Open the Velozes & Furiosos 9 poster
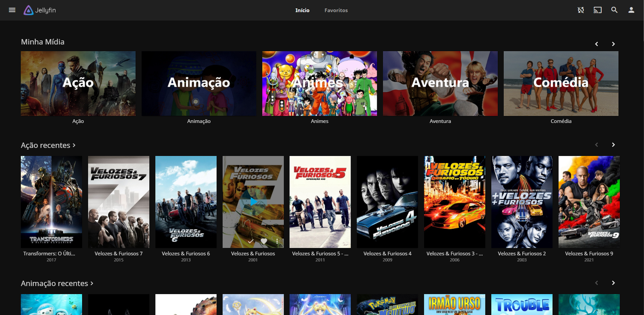This screenshot has height=315, width=644. click(x=589, y=202)
